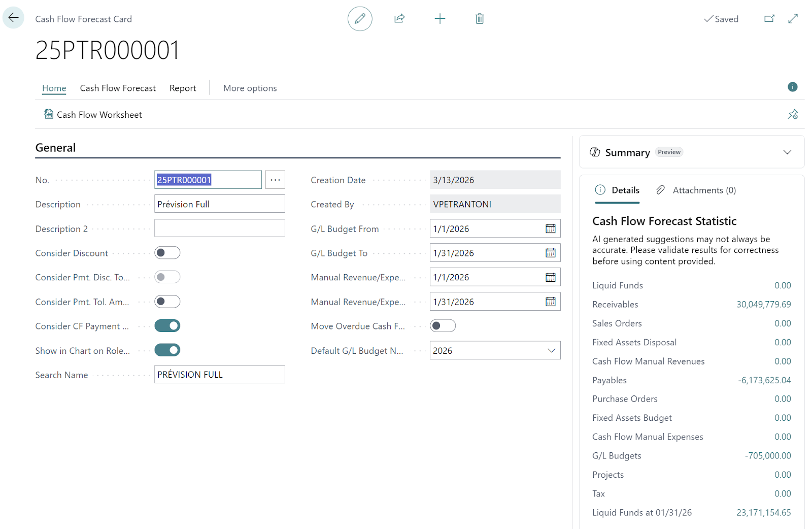Toggle Move Overdue Cash Flow switch
The height and width of the screenshot is (529, 812).
click(x=443, y=326)
